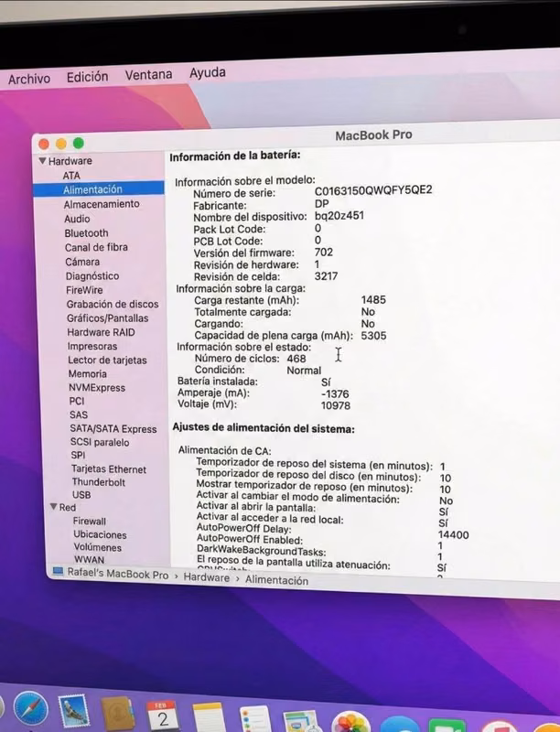This screenshot has height=732, width=560.
Task: Select SATA/SATA Express in the sidebar
Action: (113, 428)
